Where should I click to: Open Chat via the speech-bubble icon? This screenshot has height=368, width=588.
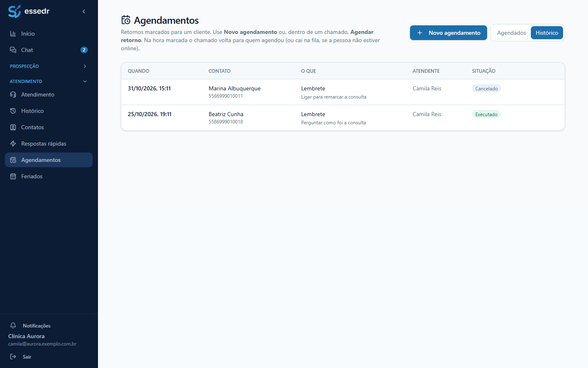pyautogui.click(x=13, y=50)
